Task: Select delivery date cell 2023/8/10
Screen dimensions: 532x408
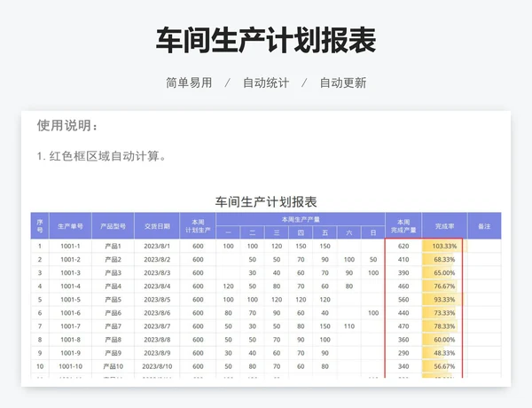Action: pyautogui.click(x=157, y=366)
